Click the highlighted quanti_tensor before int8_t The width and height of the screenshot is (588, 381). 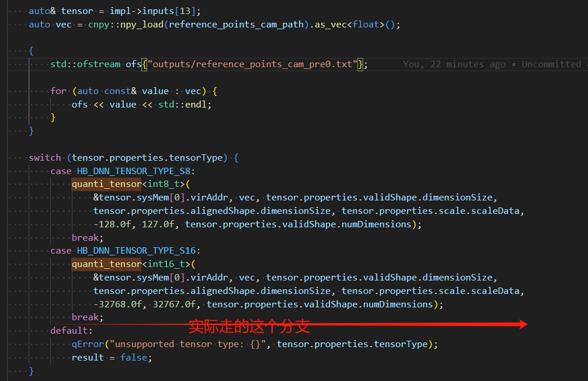[x=106, y=185]
